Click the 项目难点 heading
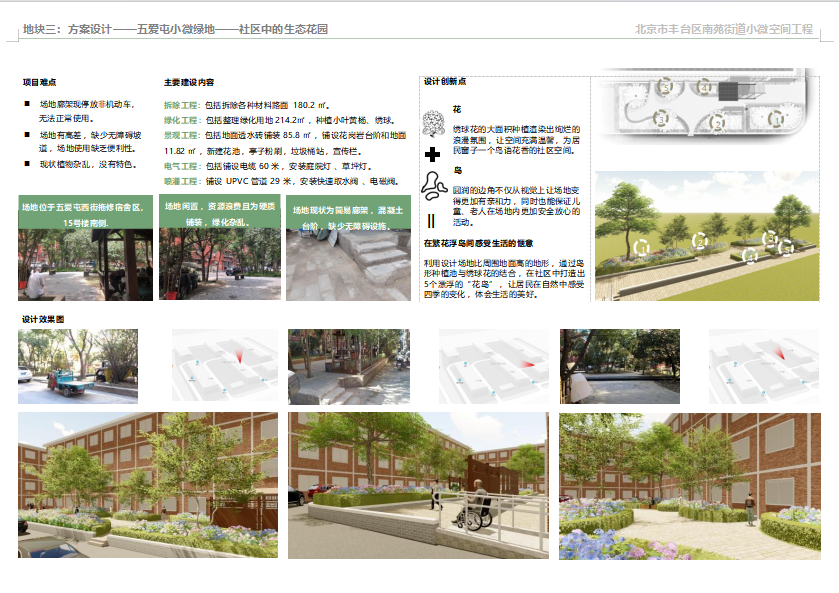839x593 pixels. click(39, 82)
